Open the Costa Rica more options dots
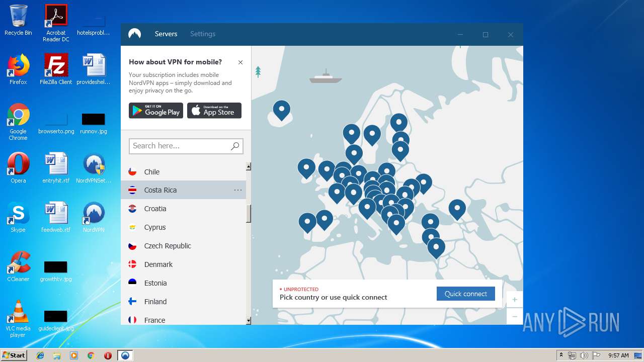The image size is (644, 362). coord(238,190)
